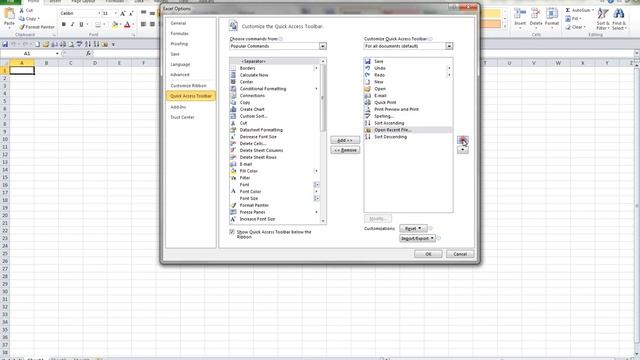Click the Move Down arrow button
Viewport: 640px width, 360px height.
tap(462, 150)
